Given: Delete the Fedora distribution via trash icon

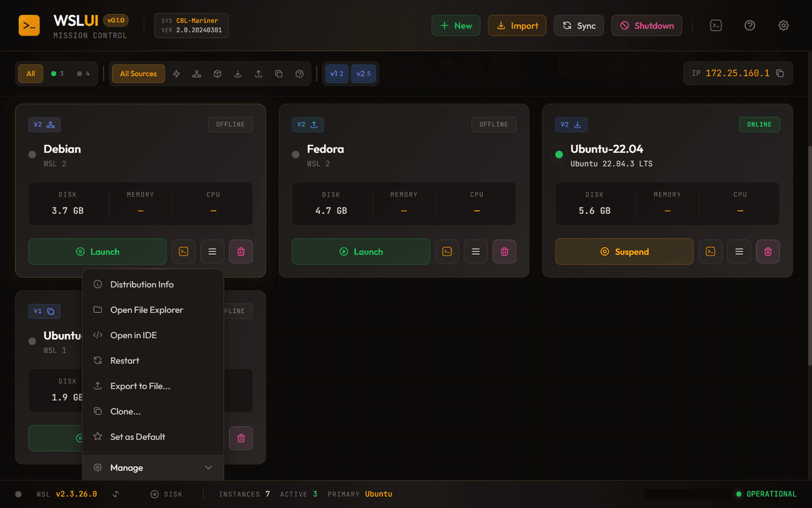Looking at the screenshot, I should tap(504, 251).
